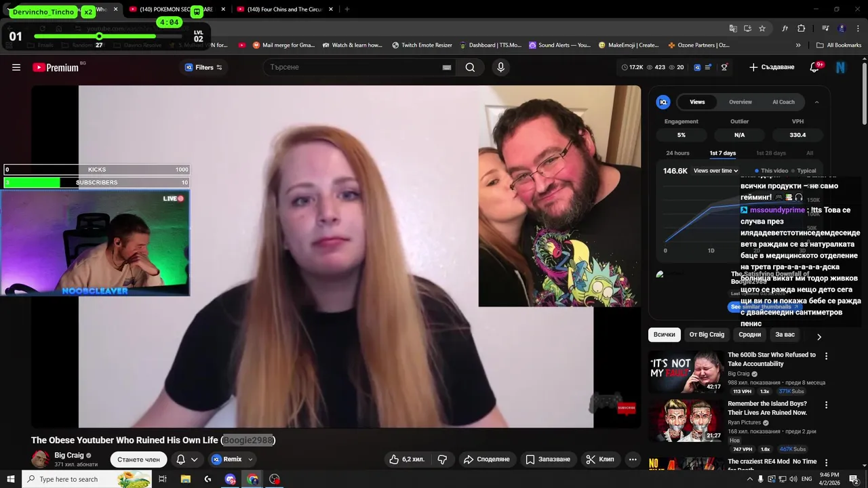Switch to the AI Coach tab
Image resolution: width=868 pixels, height=488 pixels.
[x=783, y=102]
